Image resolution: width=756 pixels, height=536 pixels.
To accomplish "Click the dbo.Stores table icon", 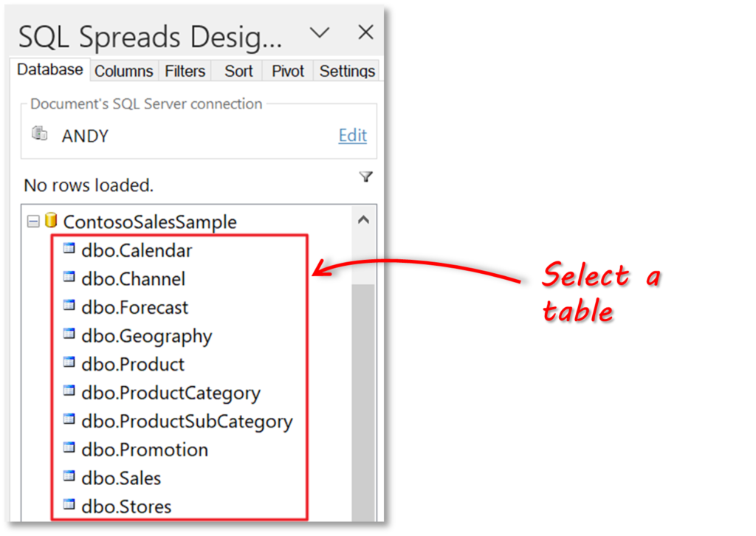I will (x=69, y=505).
